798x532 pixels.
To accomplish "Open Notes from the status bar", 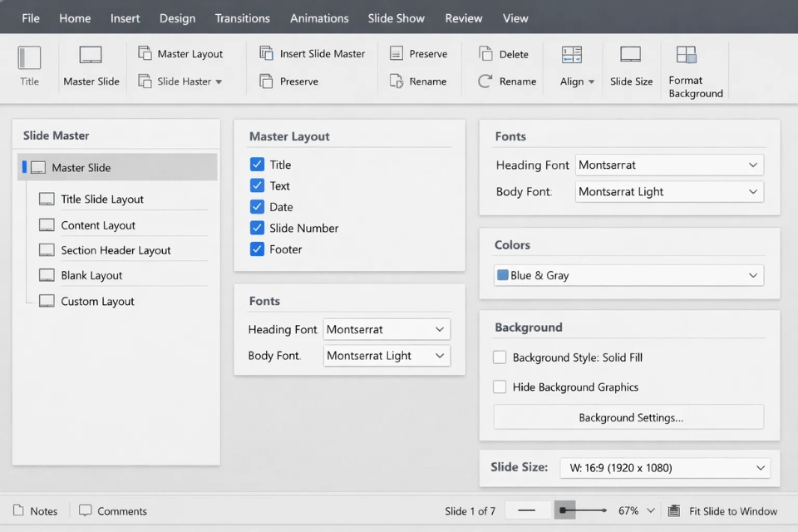I will point(35,511).
